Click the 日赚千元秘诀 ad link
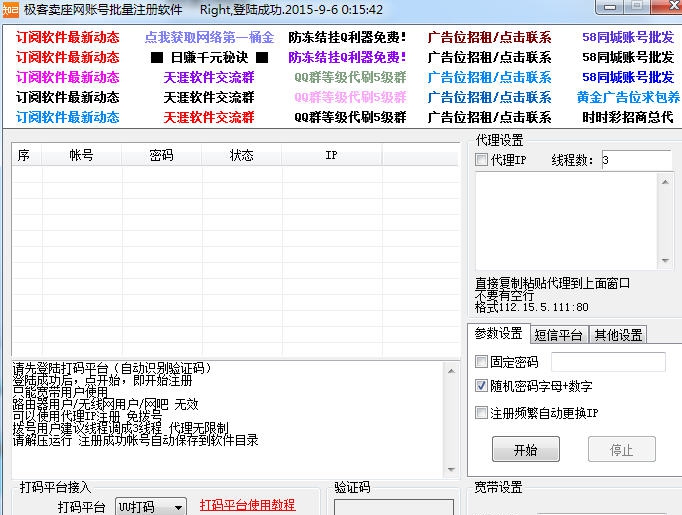Viewport: 682px width, 515px height. pyautogui.click(x=209, y=57)
